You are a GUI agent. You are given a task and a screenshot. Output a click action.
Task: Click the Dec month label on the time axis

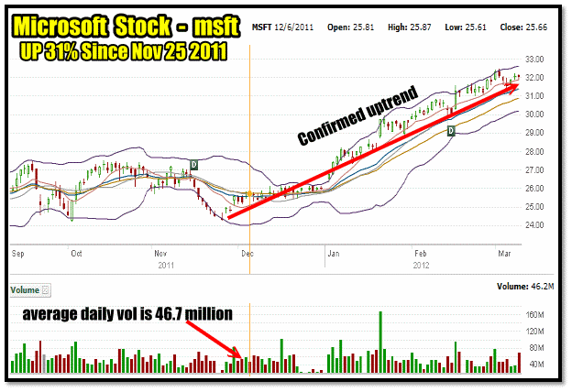pos(247,254)
